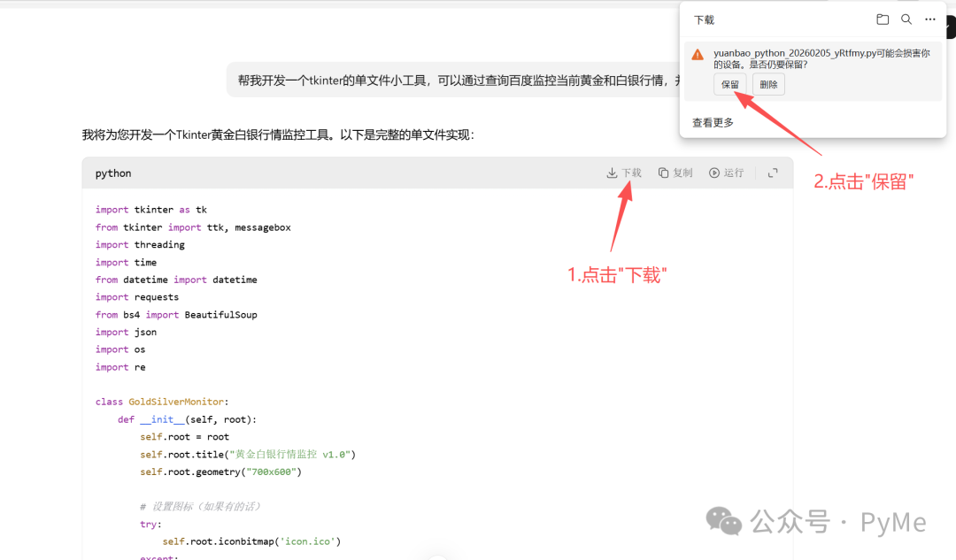Click the line 'def __init__(self, root):'
Image resolution: width=956 pixels, height=560 pixels.
187,419
